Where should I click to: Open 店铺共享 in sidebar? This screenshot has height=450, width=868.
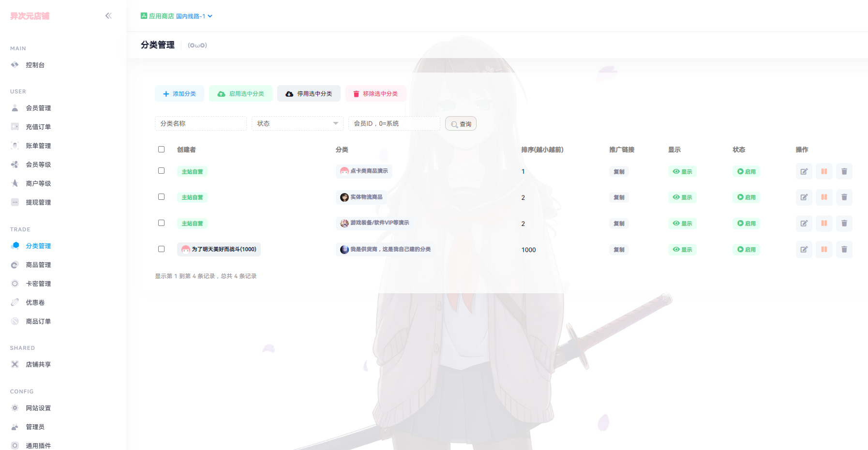pos(38,364)
